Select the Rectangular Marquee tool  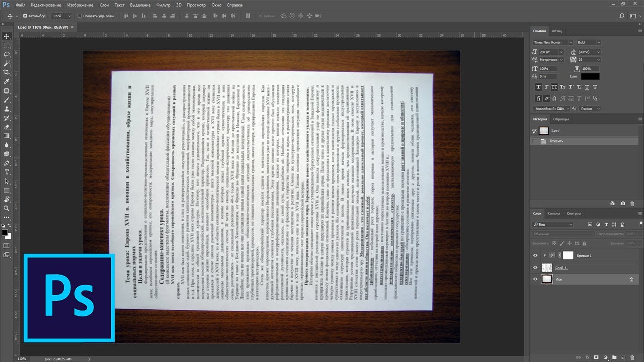[x=7, y=45]
